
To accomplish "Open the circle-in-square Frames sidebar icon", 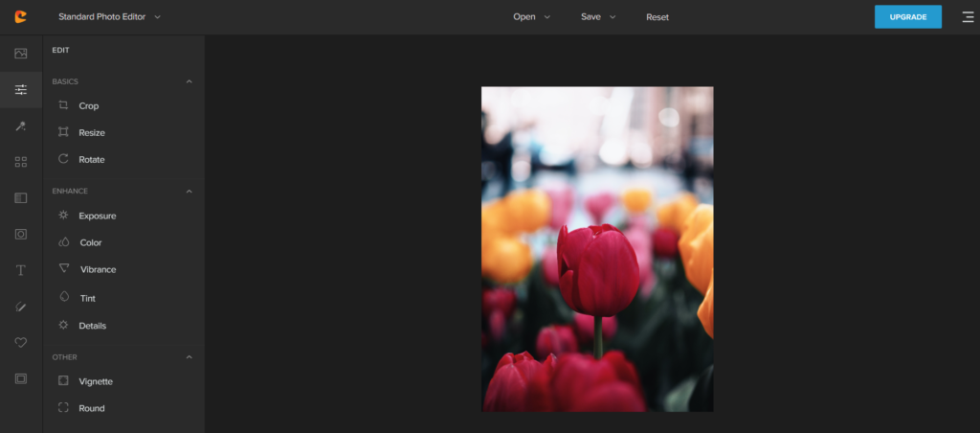I will (21, 234).
